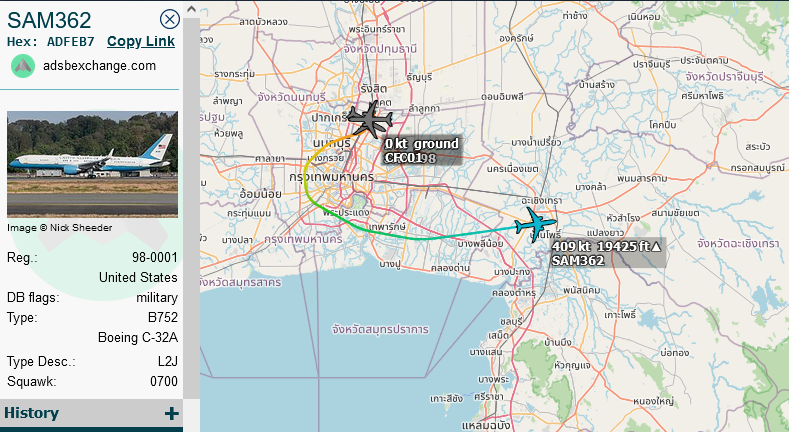Viewport: 789px width, 432px height.
Task: Select the grey grounded aircraft icon
Action: coord(370,120)
